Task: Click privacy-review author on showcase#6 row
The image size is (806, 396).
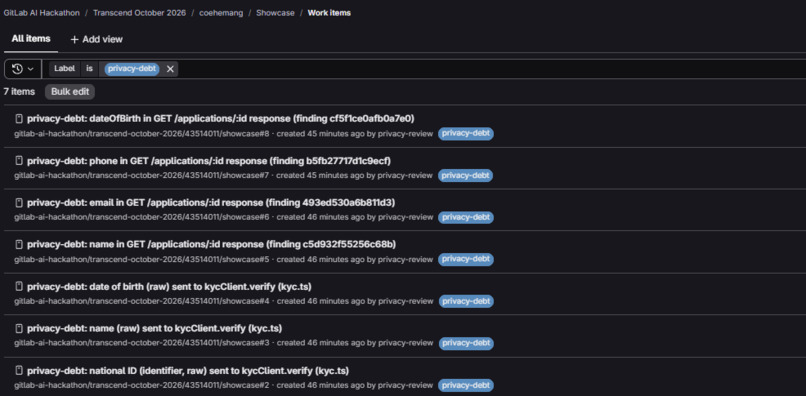Action: [406, 217]
